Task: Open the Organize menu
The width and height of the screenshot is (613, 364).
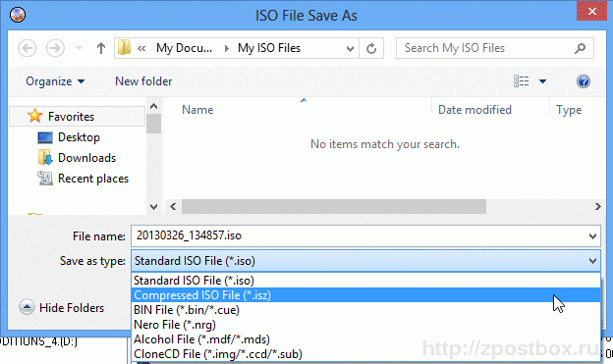Action: coord(55,81)
